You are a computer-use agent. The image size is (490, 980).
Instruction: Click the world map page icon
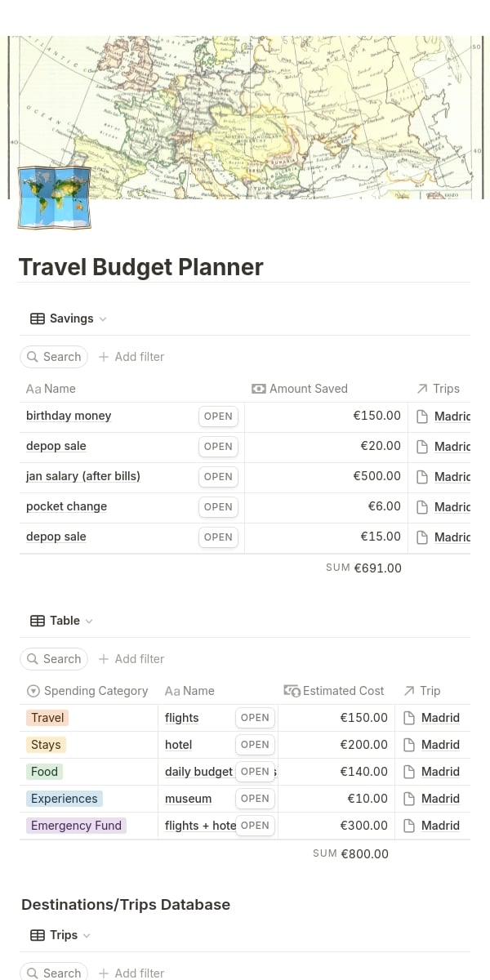[54, 197]
